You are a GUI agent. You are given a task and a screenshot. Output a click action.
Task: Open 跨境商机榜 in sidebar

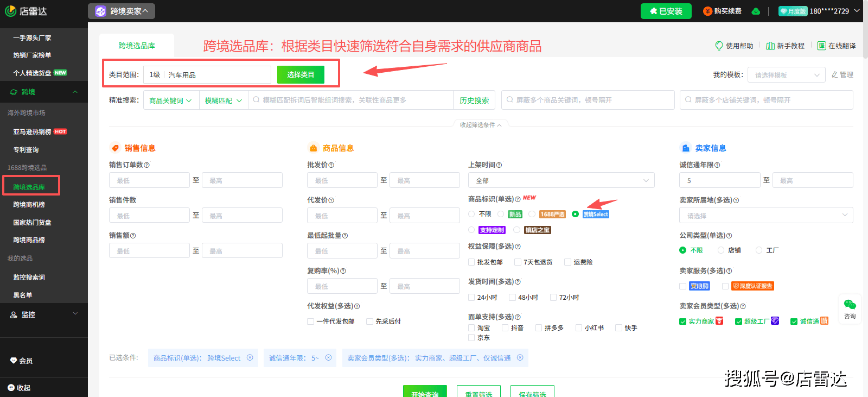[29, 205]
